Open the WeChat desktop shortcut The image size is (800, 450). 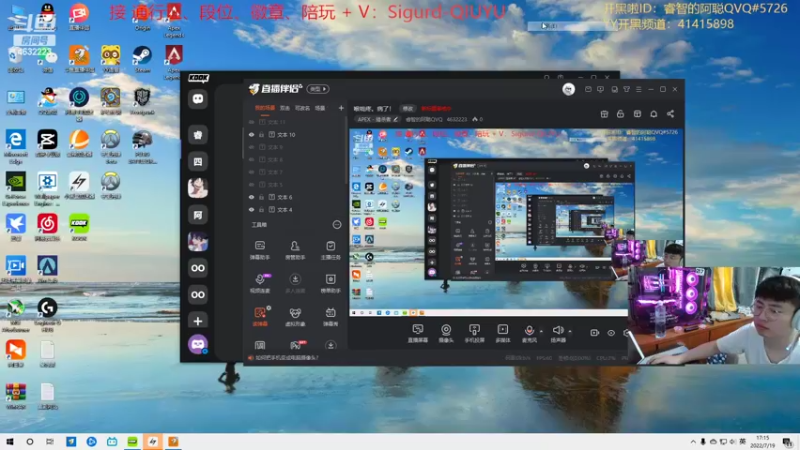47,59
